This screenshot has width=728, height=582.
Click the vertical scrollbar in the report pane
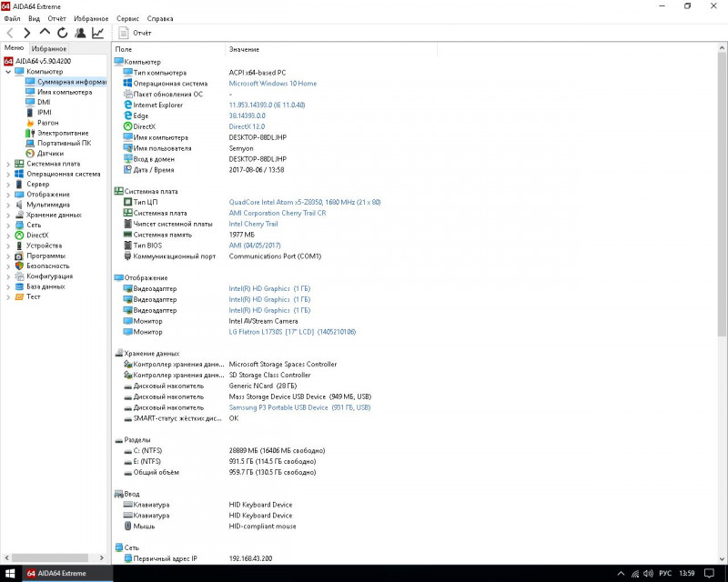coord(722,192)
